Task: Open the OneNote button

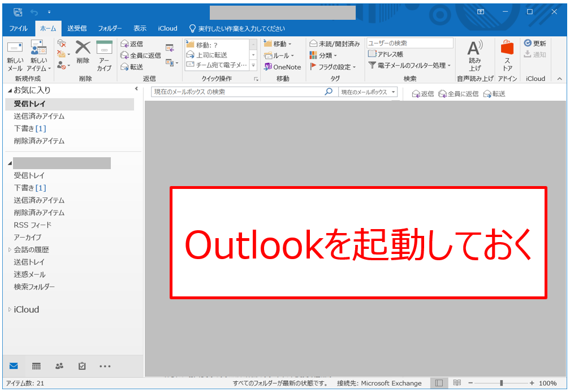Action: 283,67
